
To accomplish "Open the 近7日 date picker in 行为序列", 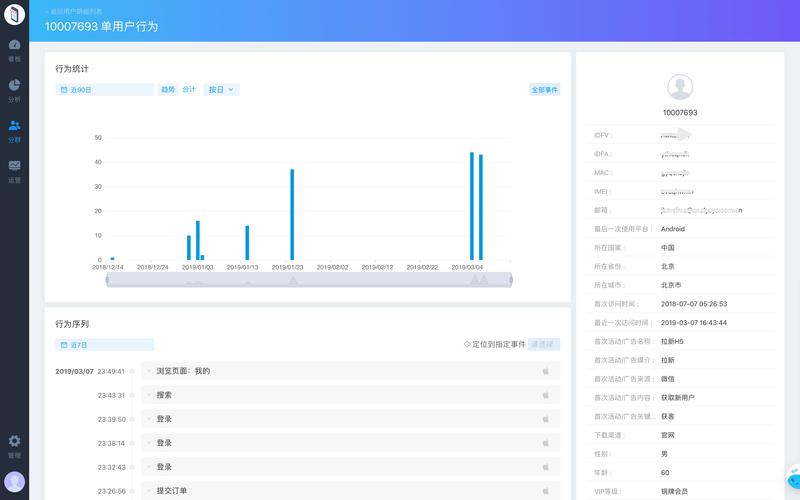I will pyautogui.click(x=105, y=345).
